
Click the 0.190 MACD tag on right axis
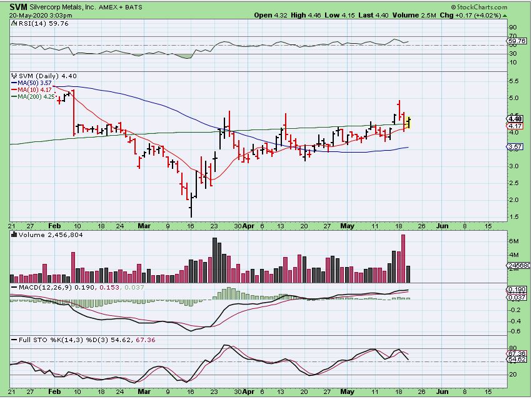(517, 290)
